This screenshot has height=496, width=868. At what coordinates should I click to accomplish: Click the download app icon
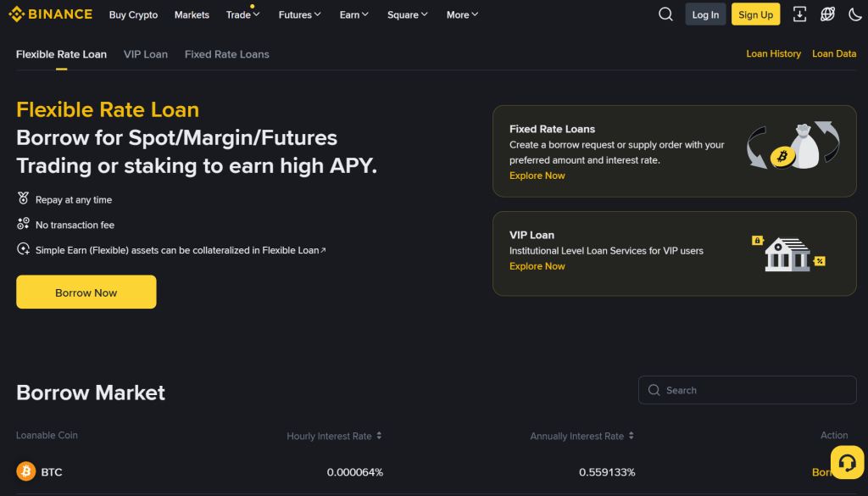[x=799, y=14]
